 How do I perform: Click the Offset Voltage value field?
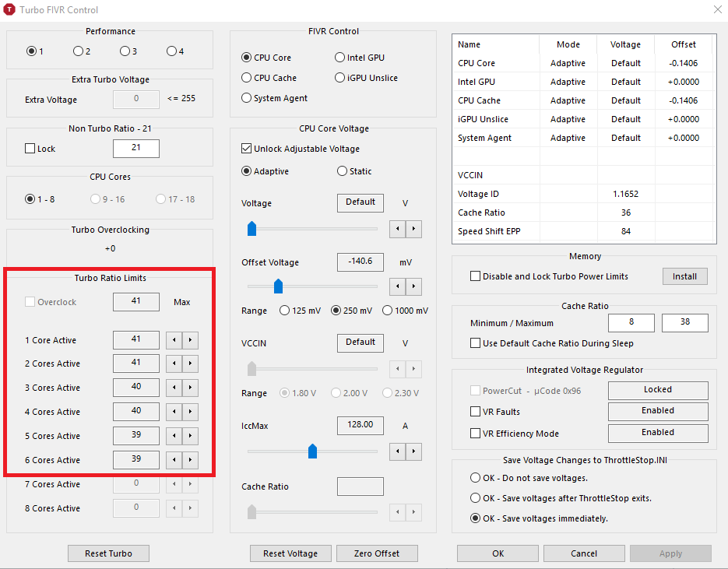360,262
